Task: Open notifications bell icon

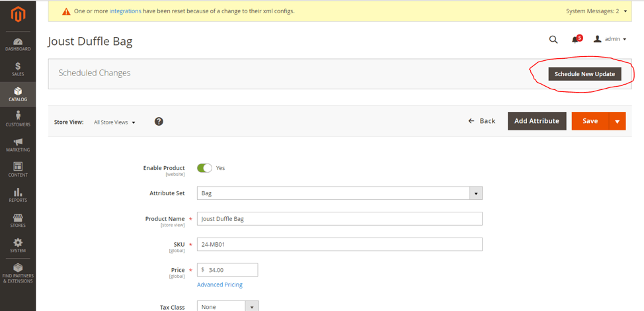Action: [576, 40]
